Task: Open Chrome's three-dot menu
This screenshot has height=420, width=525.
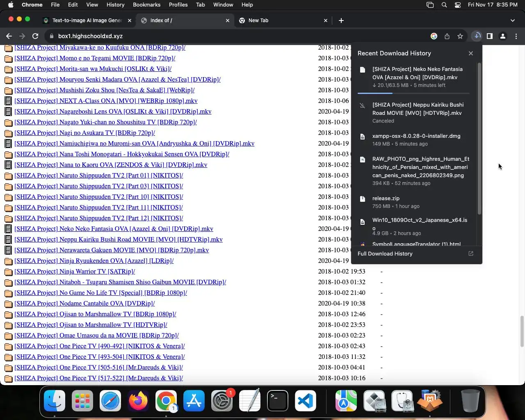Action: coord(516,36)
